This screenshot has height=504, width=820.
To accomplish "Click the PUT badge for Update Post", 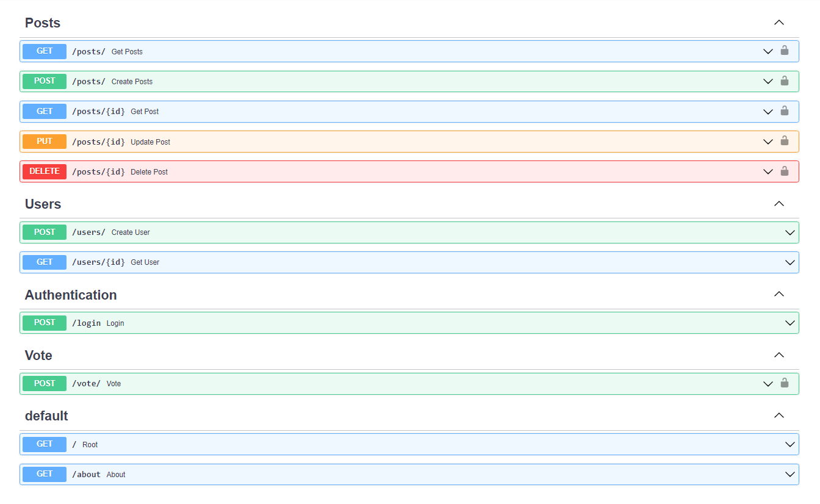I will point(45,142).
